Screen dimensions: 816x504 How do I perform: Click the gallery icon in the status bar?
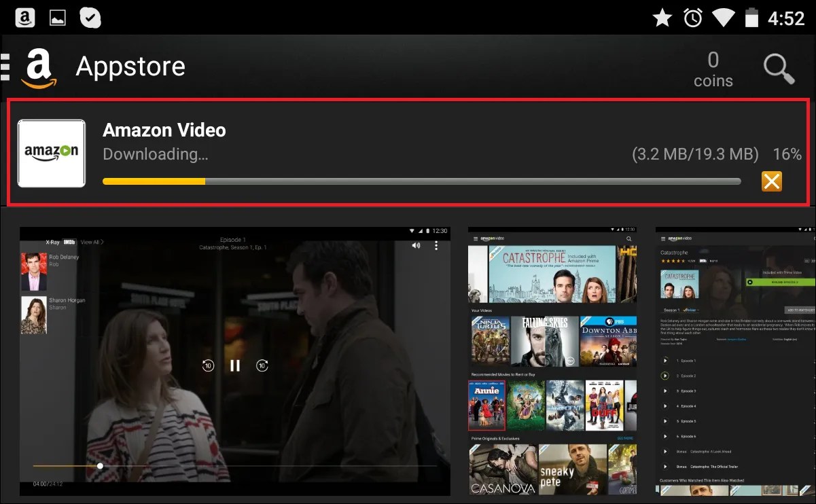[57, 17]
